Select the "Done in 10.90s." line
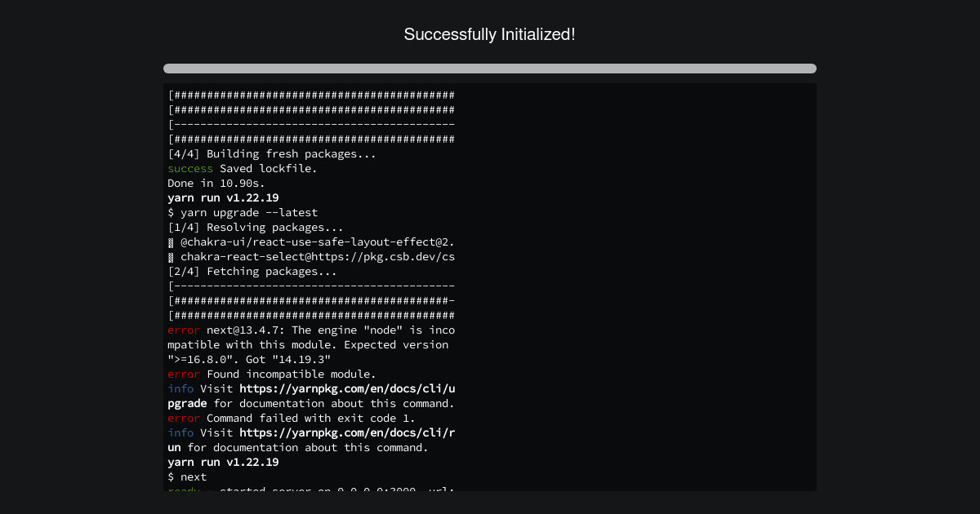The image size is (980, 514). tap(216, 184)
